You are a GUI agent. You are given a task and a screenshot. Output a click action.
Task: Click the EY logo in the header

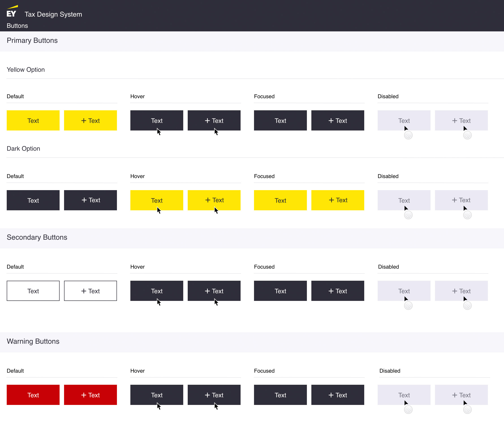coord(12,11)
